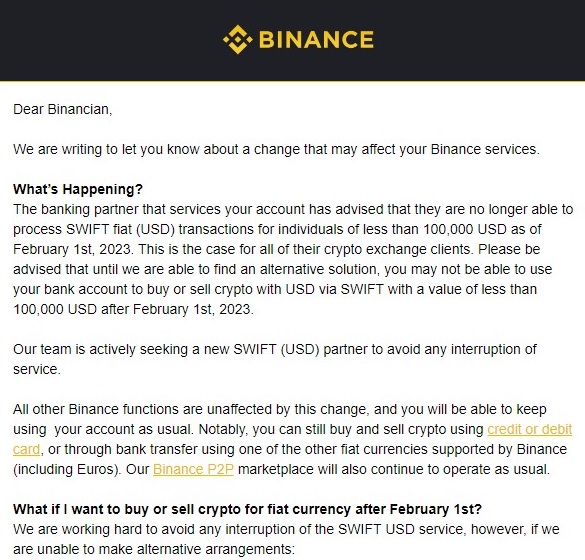Click the line starting "Our team is actively seeking"
This screenshot has height=560, width=585.
coord(275,349)
